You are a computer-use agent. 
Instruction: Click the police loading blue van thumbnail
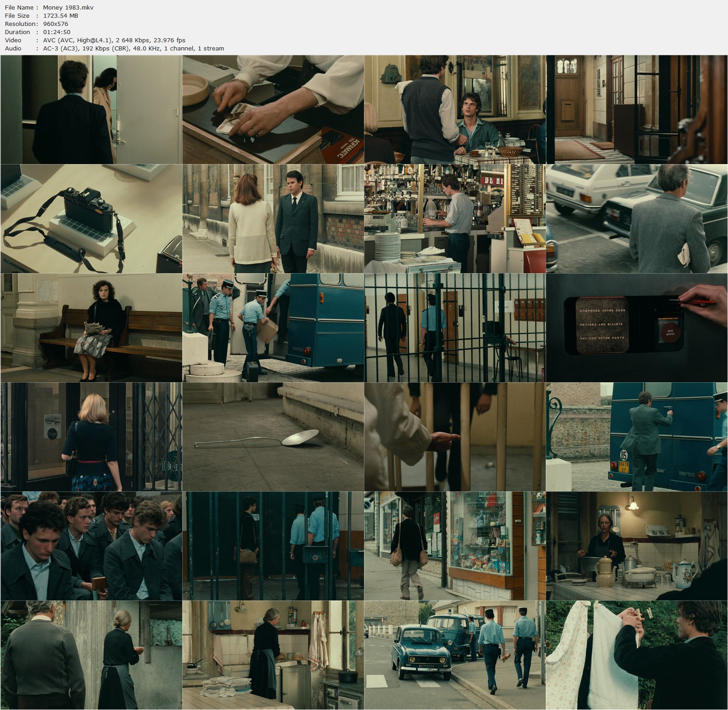click(273, 328)
